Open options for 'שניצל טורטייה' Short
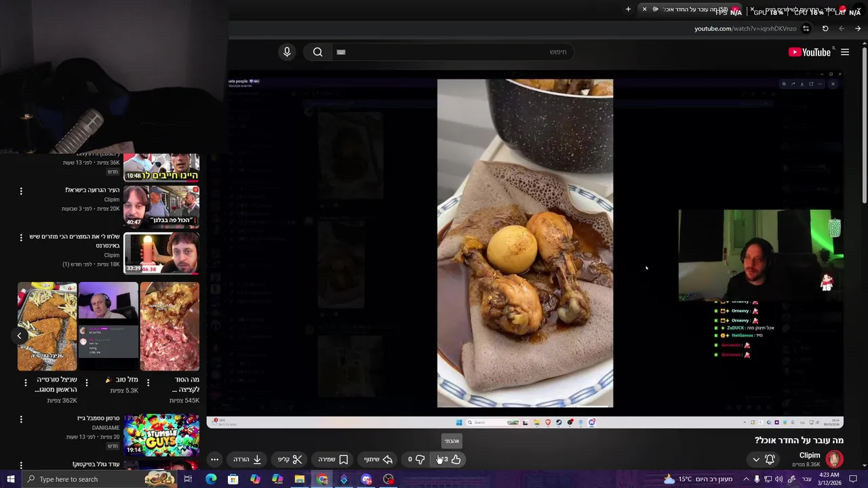Screen dimensions: 868x488 tap(26, 383)
